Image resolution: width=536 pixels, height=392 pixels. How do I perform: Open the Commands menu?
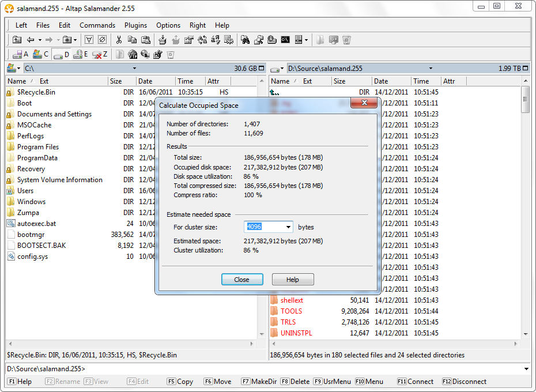coord(97,25)
